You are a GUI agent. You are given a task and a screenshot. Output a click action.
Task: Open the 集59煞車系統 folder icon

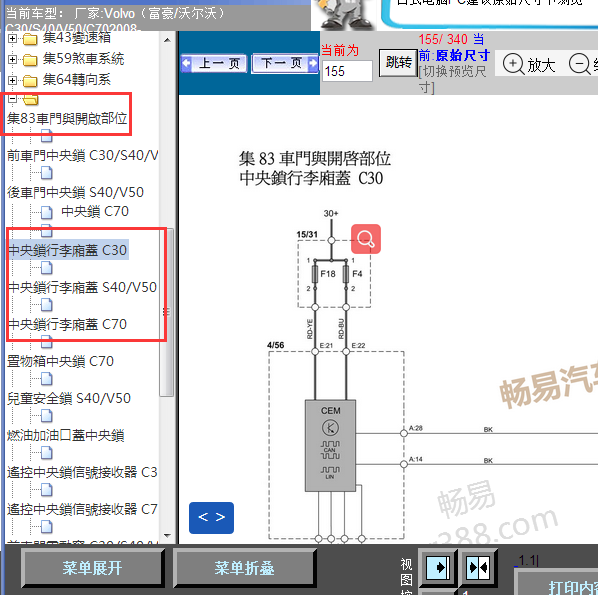[x=30, y=60]
